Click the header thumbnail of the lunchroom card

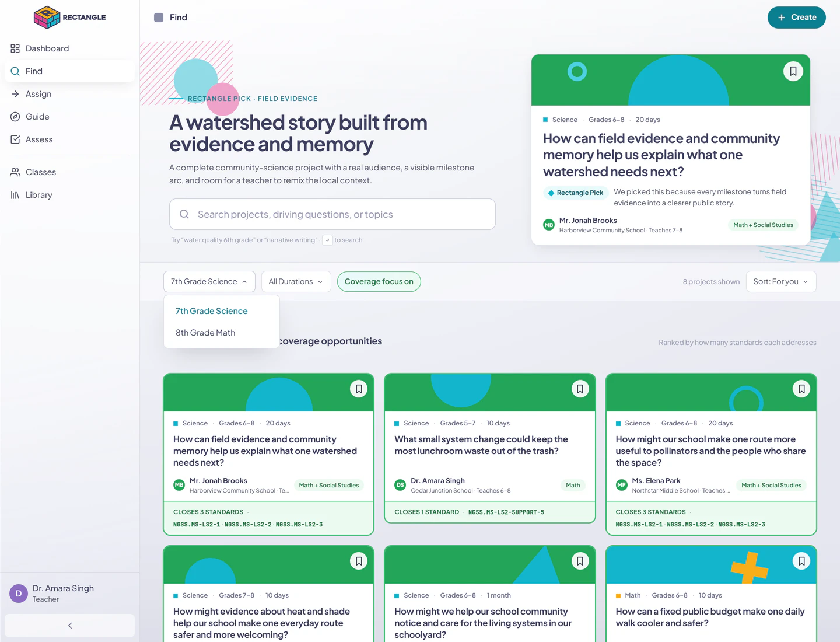pos(490,393)
